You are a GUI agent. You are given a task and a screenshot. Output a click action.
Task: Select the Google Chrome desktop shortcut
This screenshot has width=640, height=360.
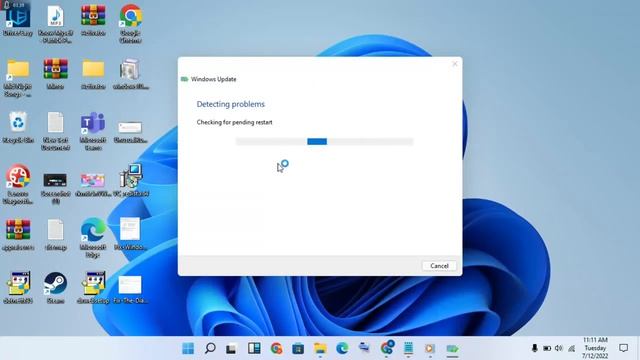[x=131, y=23]
